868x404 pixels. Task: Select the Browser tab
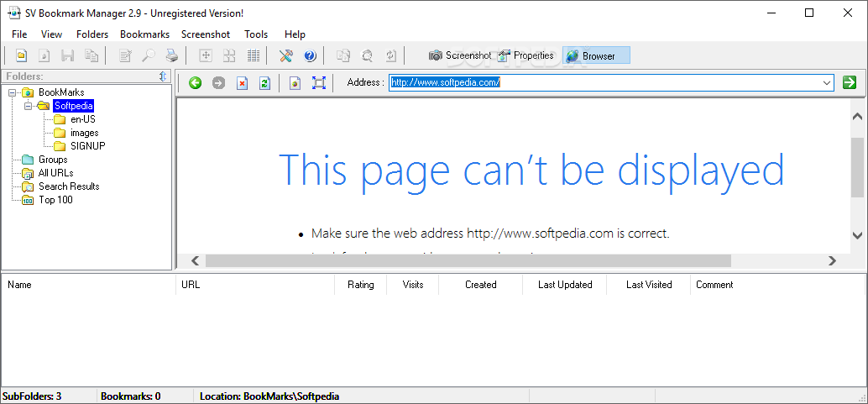click(596, 55)
